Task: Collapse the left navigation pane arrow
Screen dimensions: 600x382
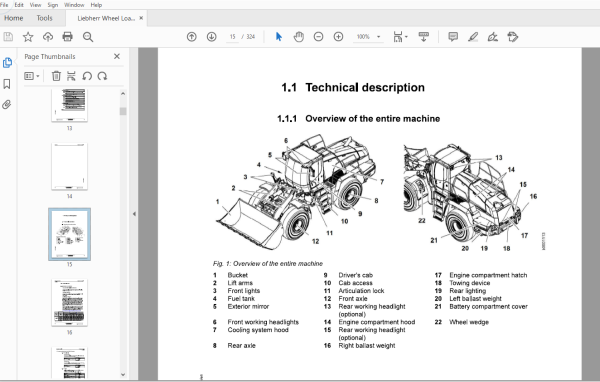Action: (x=134, y=214)
